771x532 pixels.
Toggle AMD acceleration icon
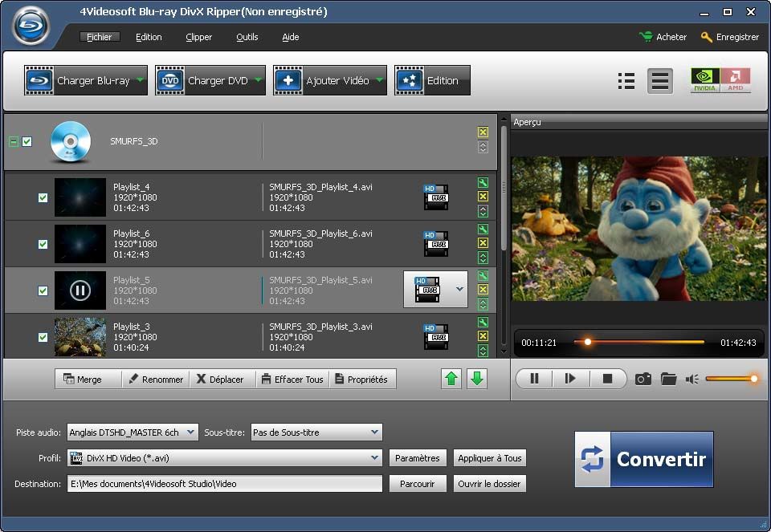(x=736, y=80)
